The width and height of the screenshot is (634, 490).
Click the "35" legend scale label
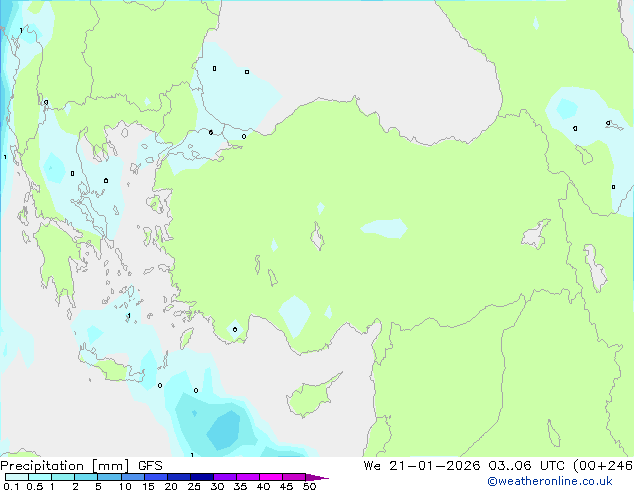coord(240,486)
